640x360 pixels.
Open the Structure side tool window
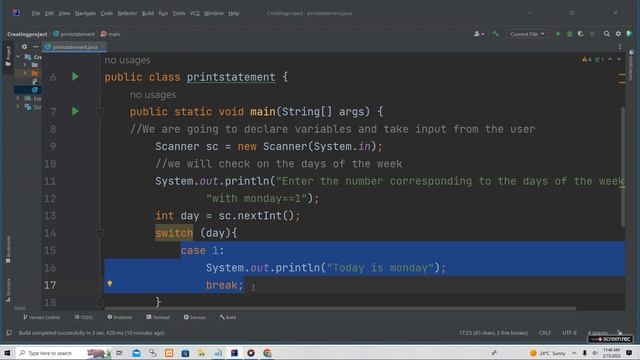(8, 290)
